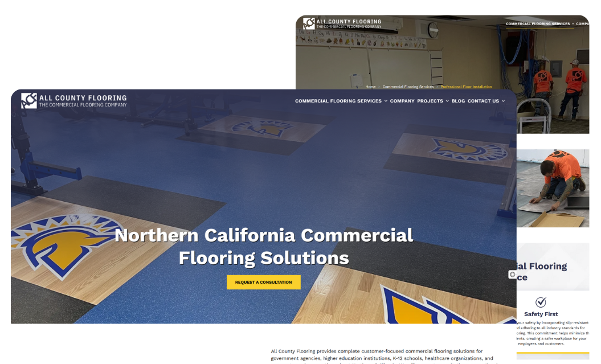Click the logo icon on the back page header
Image resolution: width=601 pixels, height=364 pixels.
[309, 23]
